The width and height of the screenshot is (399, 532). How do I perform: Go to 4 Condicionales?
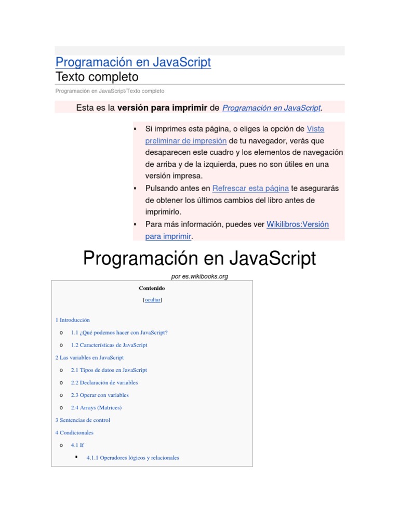click(x=74, y=433)
